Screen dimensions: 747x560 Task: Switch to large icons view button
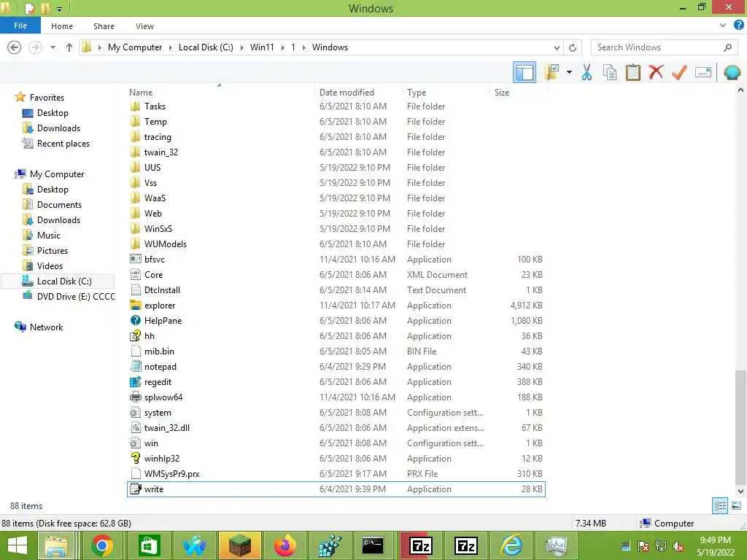736,506
